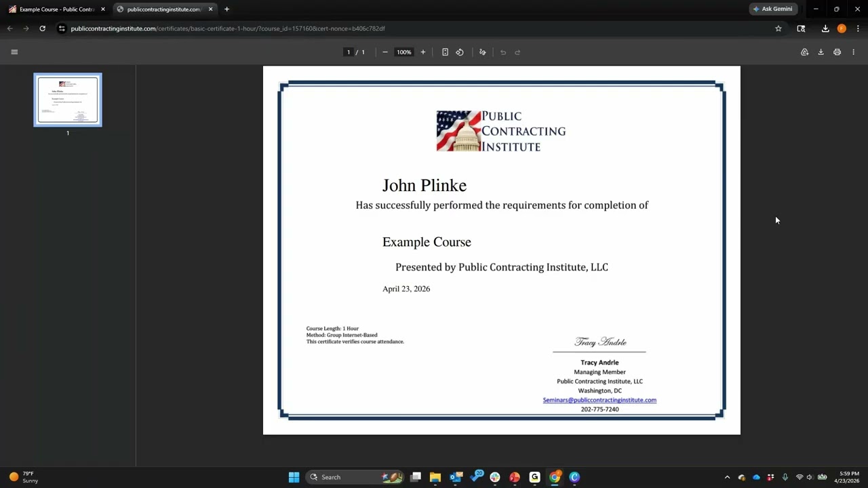Bookmark this page with the star
Viewport: 868px width, 488px height.
(x=778, y=28)
